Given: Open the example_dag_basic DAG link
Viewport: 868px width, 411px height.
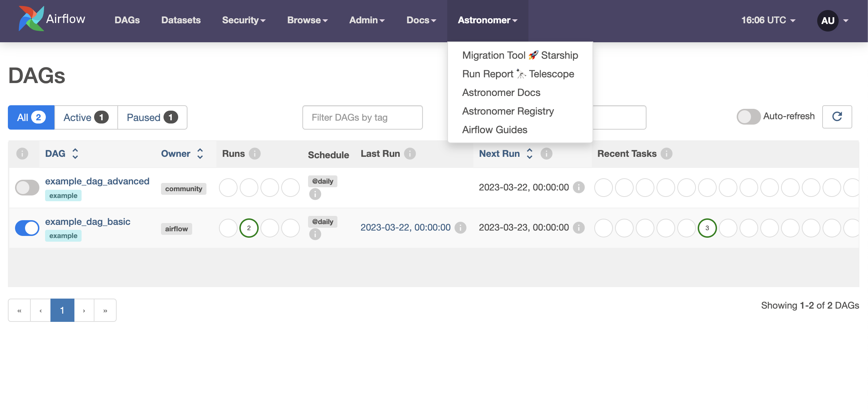Looking at the screenshot, I should point(88,222).
